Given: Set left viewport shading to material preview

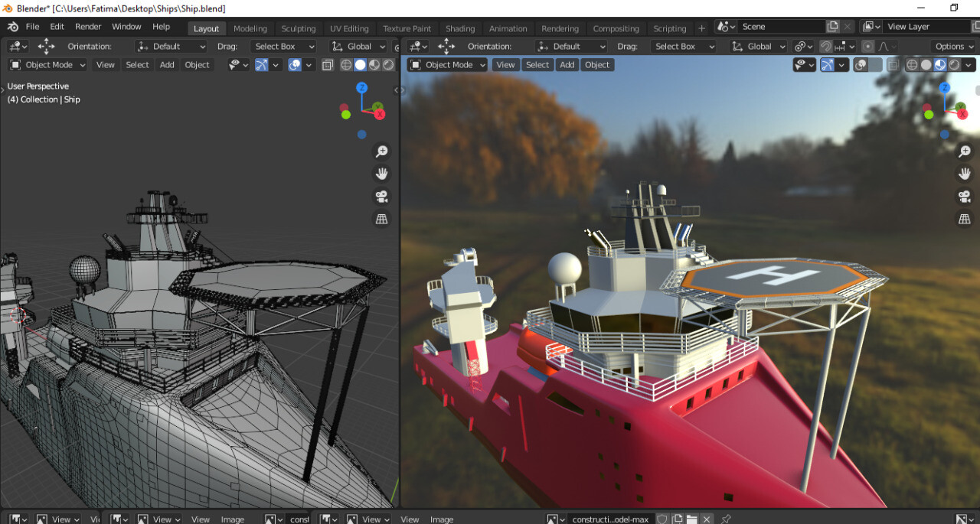Looking at the screenshot, I should click(374, 65).
